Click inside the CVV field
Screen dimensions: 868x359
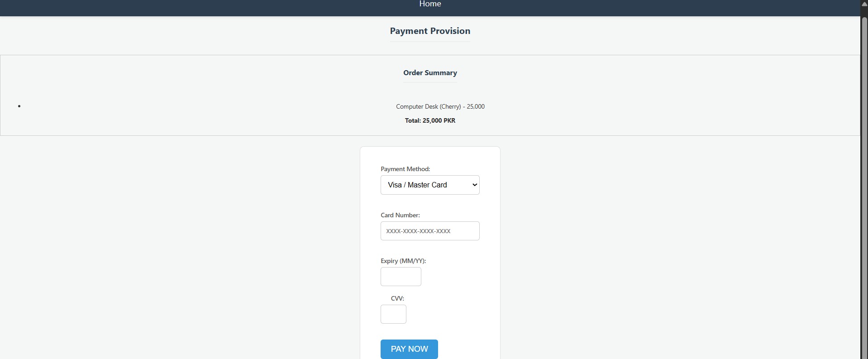[x=393, y=314]
